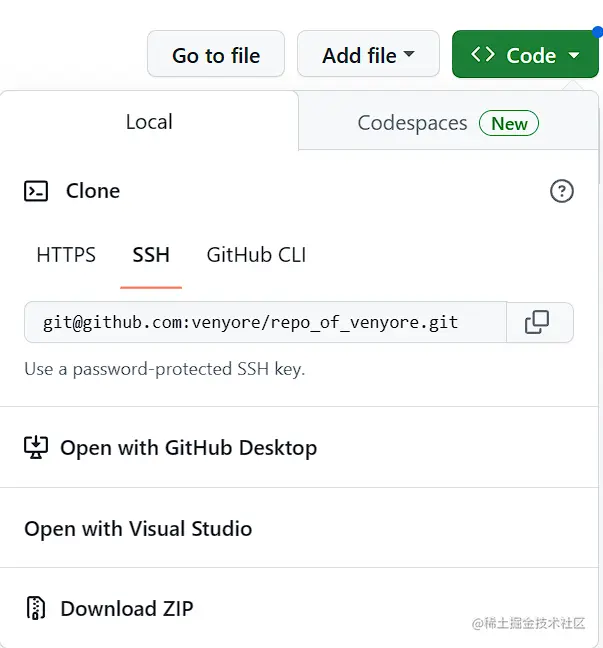Click the GitHub Desktop download icon
Image resolution: width=603 pixels, height=648 pixels.
36,447
